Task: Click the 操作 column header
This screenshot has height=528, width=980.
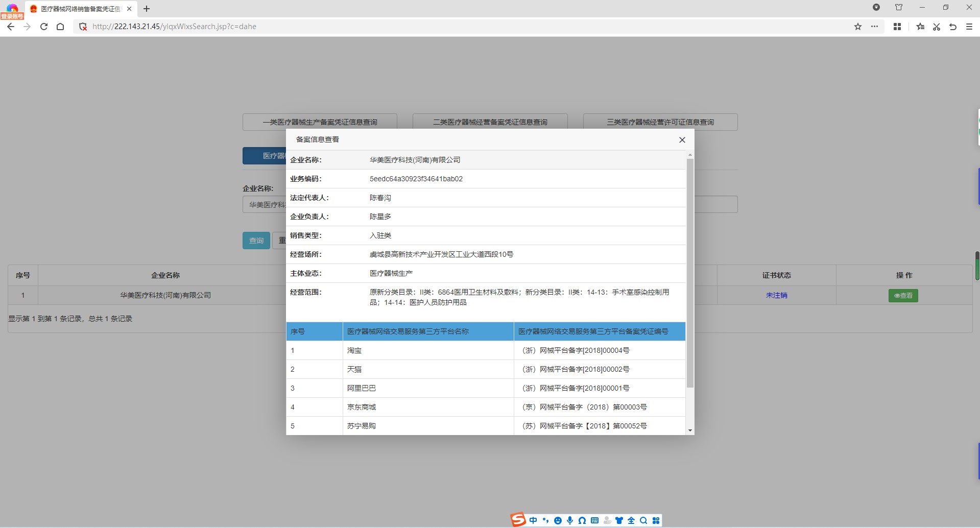Action: [904, 275]
